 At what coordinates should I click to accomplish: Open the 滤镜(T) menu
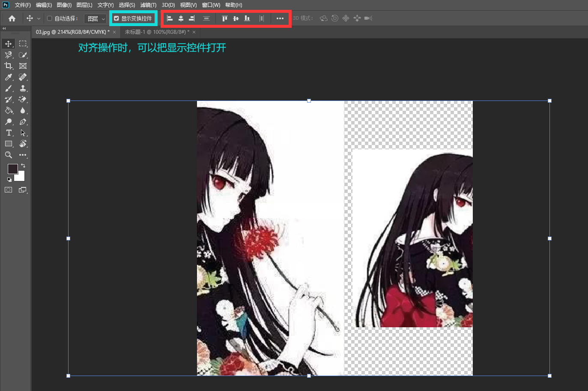pyautogui.click(x=148, y=5)
